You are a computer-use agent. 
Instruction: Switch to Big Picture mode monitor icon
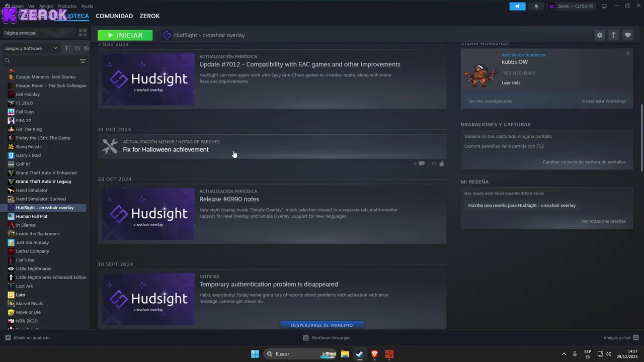click(x=604, y=6)
